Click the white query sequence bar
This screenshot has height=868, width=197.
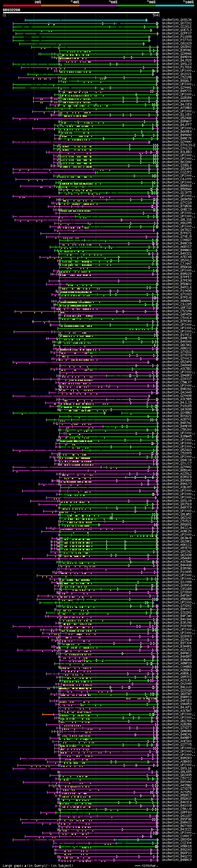tap(81, 12)
